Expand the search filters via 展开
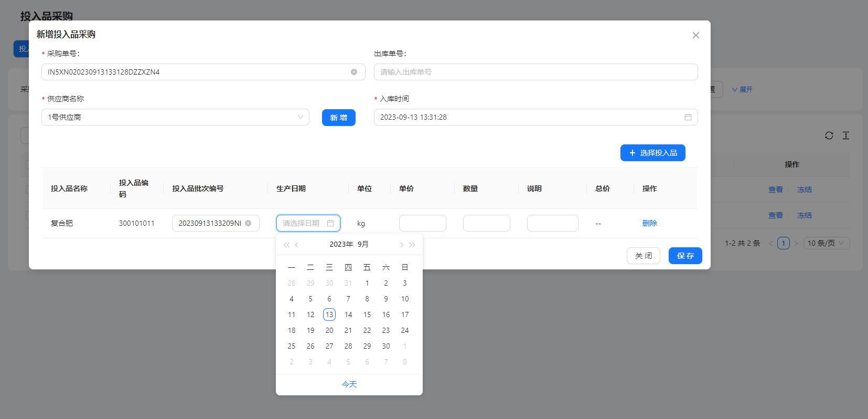Image resolution: width=868 pixels, height=419 pixels. [742, 89]
